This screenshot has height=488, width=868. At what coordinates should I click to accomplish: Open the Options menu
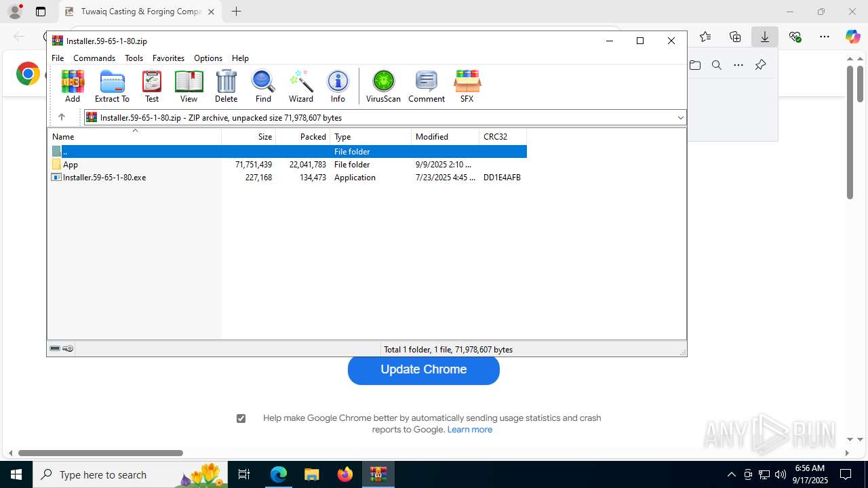pos(208,58)
